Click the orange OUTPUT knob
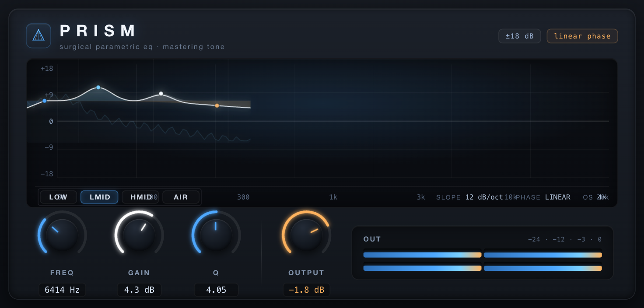Viewport: 644px width, 308px height. [306, 234]
